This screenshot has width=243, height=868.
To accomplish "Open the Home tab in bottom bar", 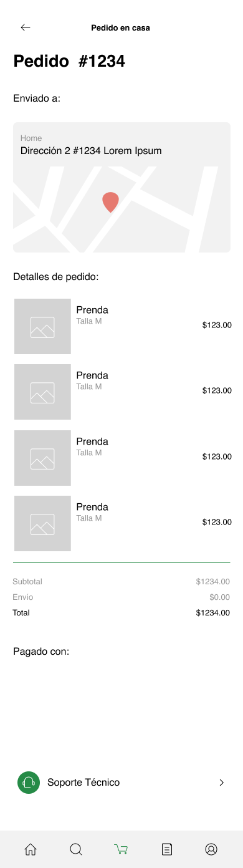I will click(31, 849).
